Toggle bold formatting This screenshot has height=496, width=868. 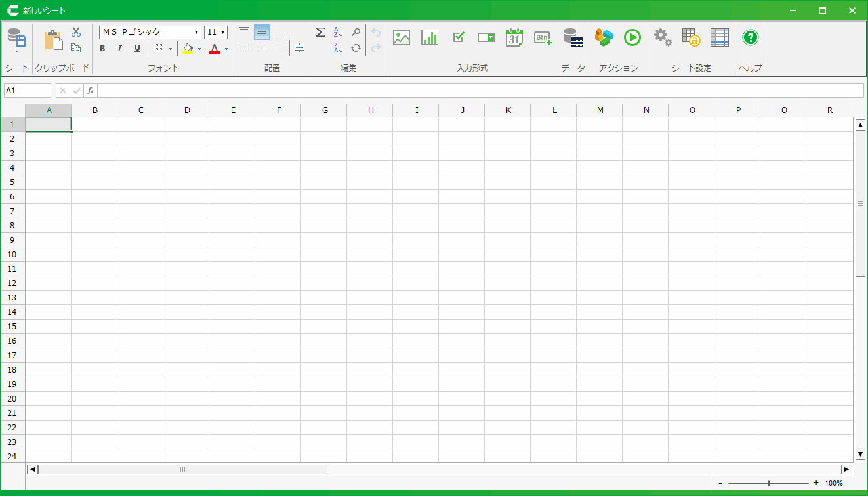coord(102,48)
